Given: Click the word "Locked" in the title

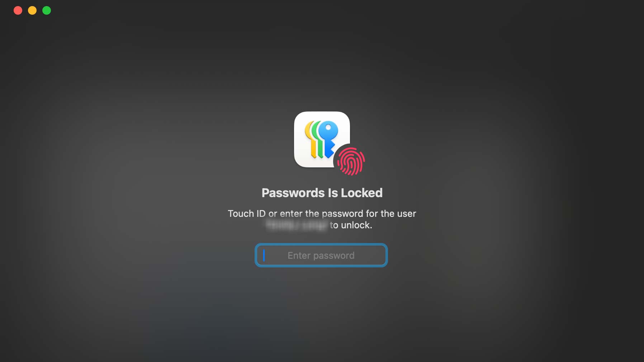Looking at the screenshot, I should pos(362,193).
